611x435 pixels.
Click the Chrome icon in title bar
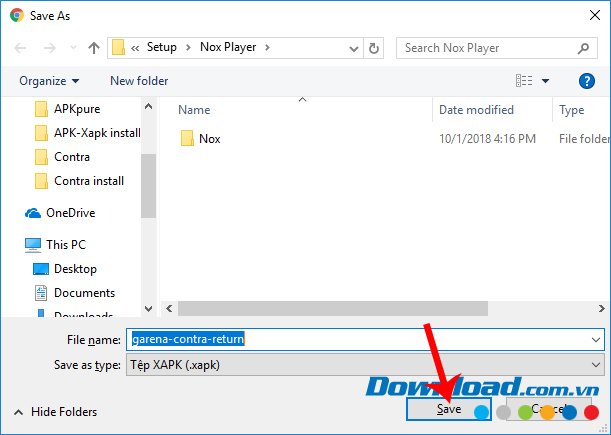click(x=17, y=15)
